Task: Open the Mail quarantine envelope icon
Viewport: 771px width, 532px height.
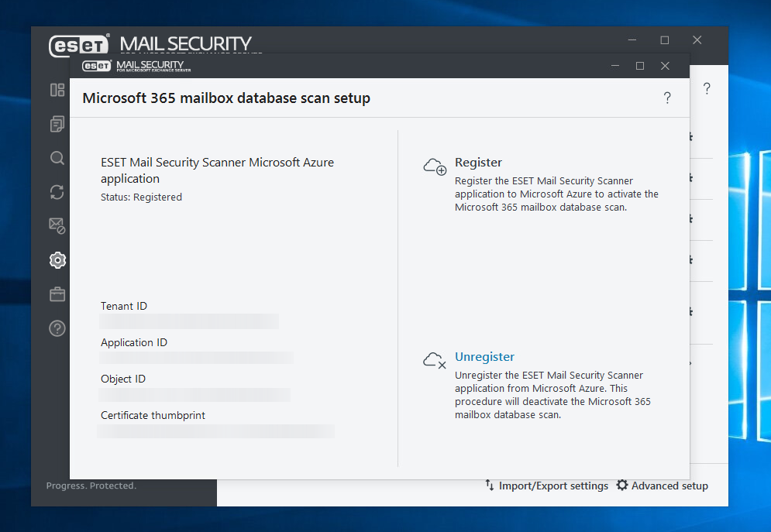Action: pyautogui.click(x=57, y=226)
